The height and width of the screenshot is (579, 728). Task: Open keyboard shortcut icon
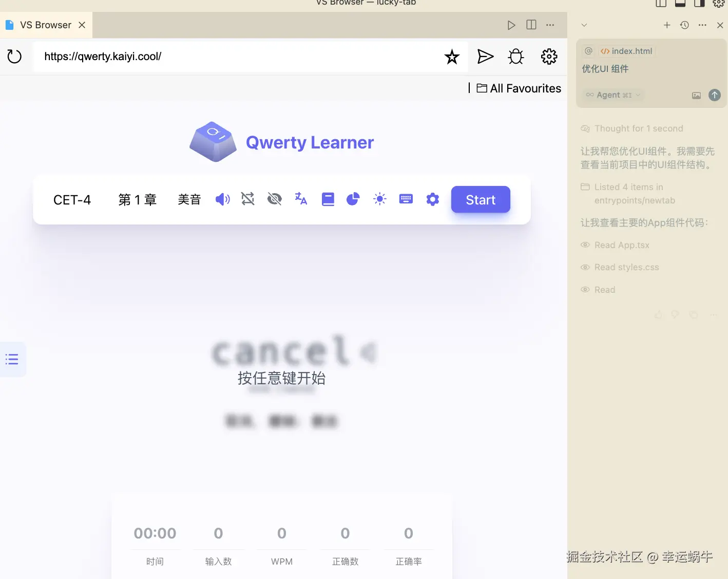point(406,199)
